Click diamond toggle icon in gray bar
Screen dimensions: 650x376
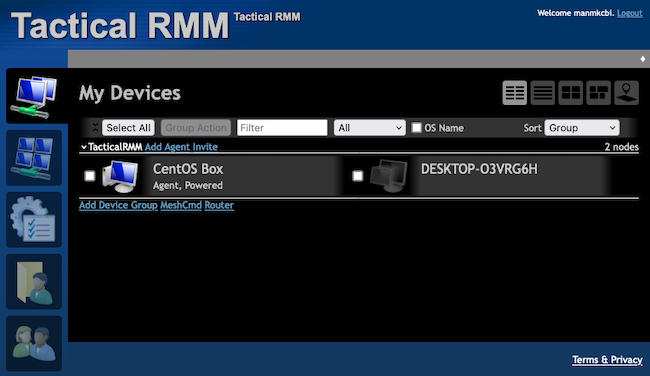[643, 59]
